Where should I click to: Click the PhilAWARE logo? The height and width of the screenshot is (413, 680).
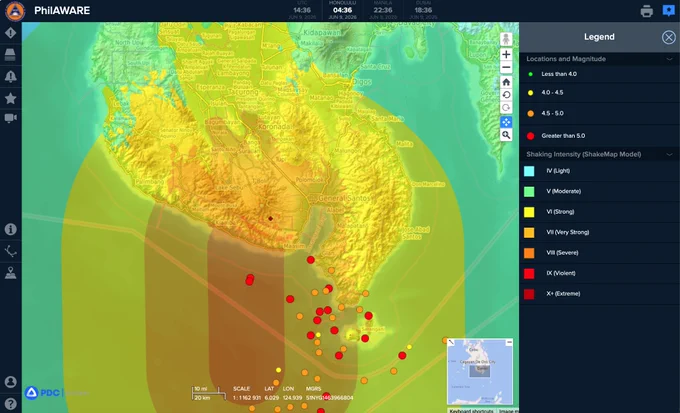coord(15,11)
